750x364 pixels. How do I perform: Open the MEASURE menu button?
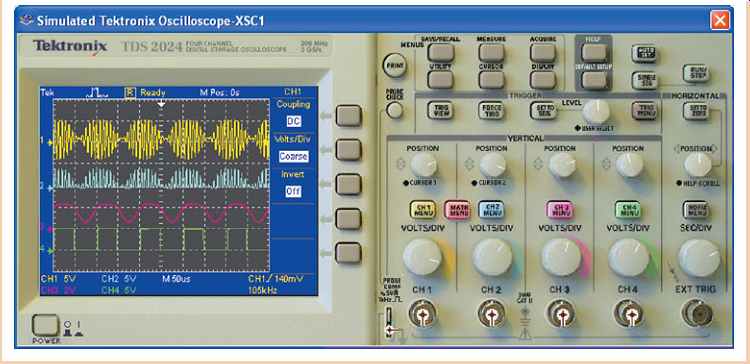(492, 53)
